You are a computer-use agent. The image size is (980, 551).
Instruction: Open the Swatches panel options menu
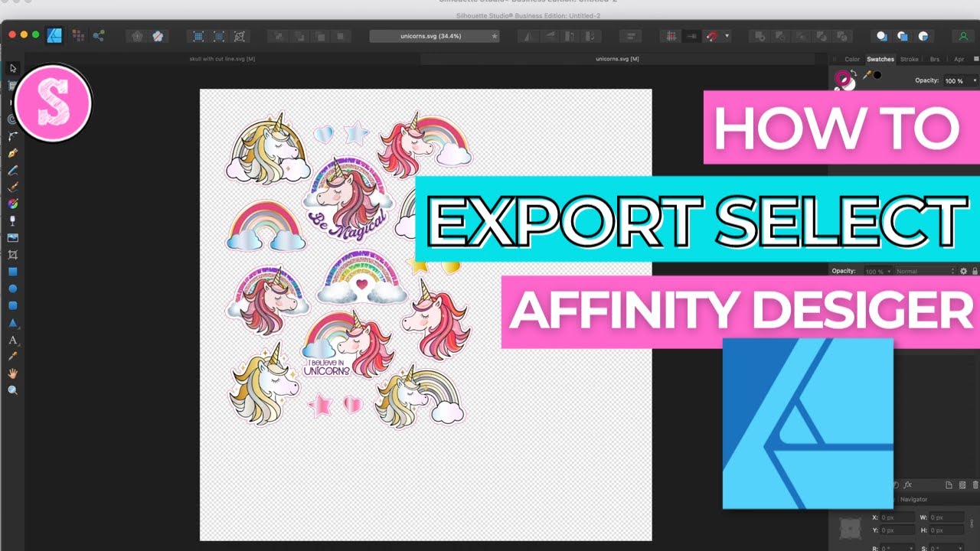click(976, 59)
